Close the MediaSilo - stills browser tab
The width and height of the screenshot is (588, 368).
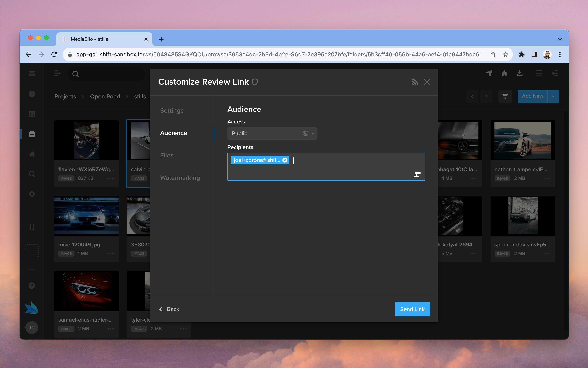pyautogui.click(x=146, y=39)
